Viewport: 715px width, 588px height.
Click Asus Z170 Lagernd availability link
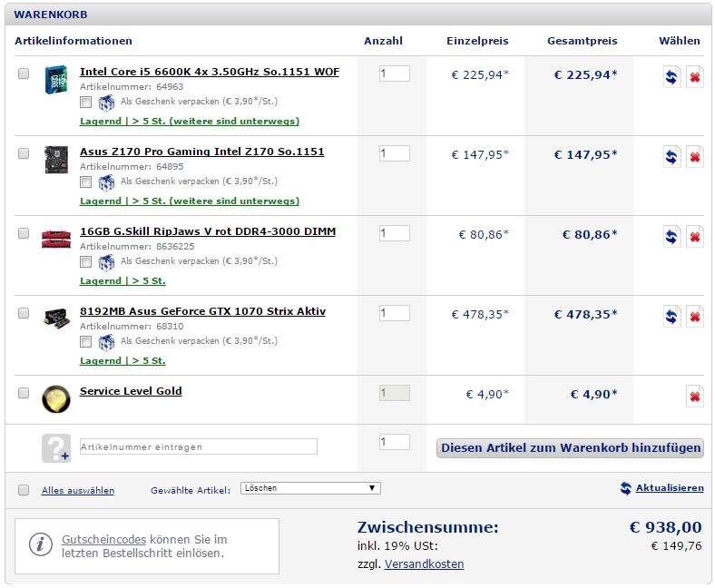click(190, 201)
